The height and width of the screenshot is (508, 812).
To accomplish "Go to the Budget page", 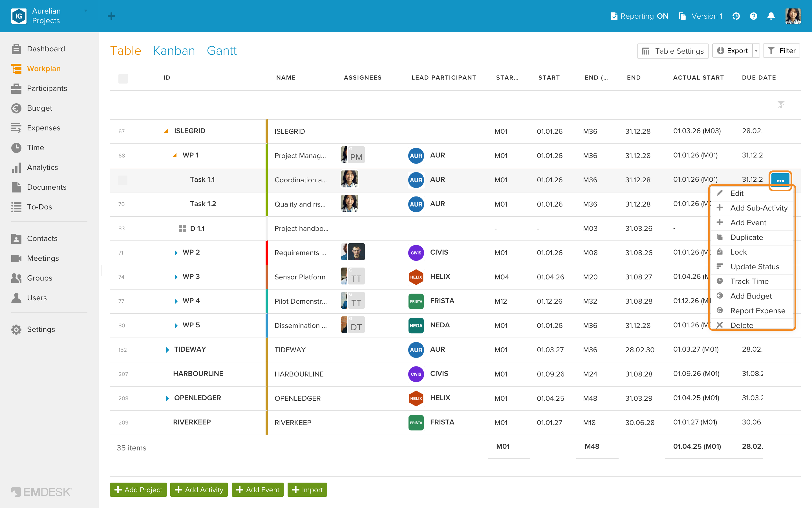I will (x=32, y=108).
